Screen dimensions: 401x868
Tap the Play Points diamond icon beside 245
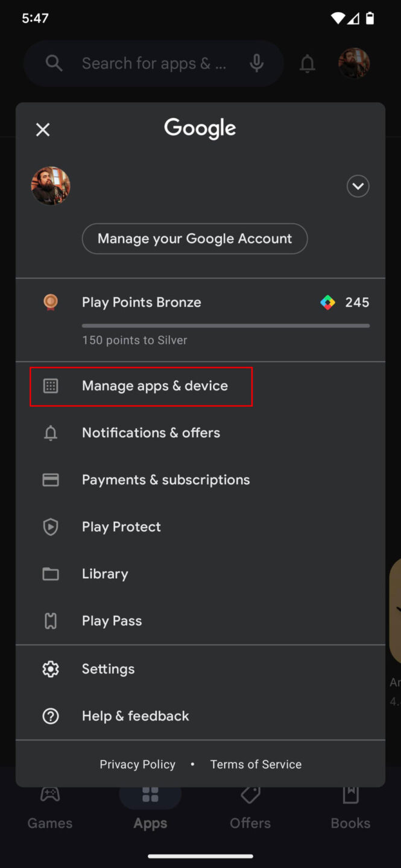coord(327,302)
